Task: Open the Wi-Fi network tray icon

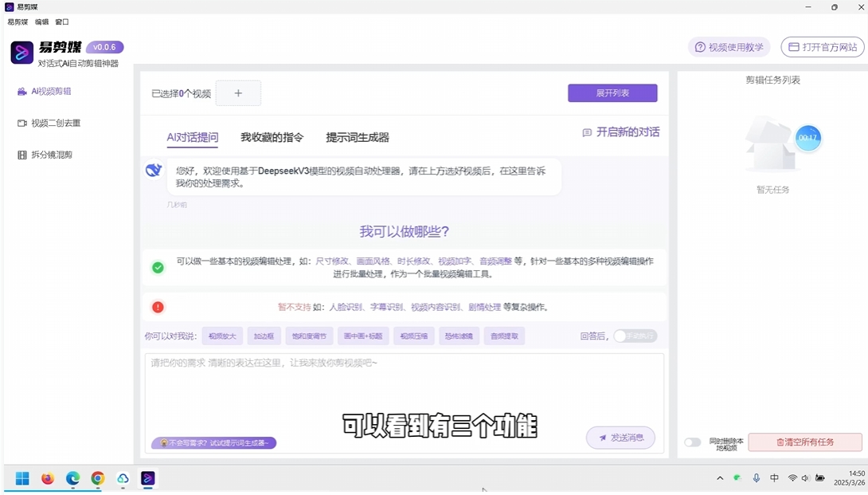Action: (792, 477)
